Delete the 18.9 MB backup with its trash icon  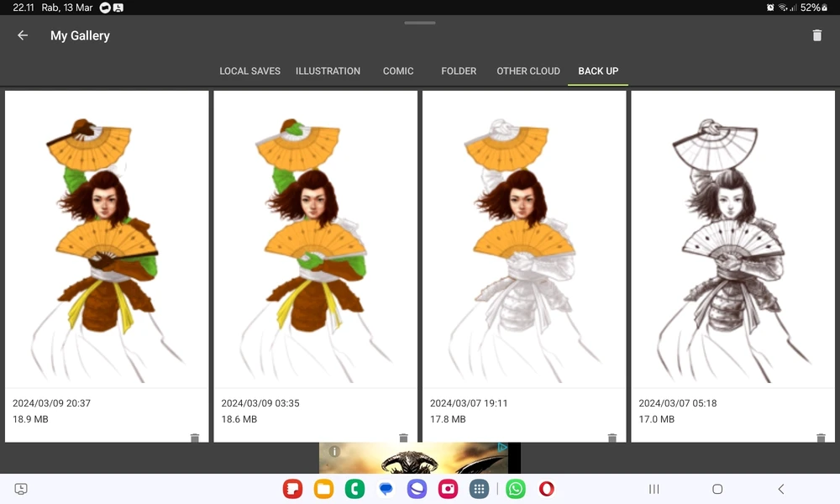195,438
